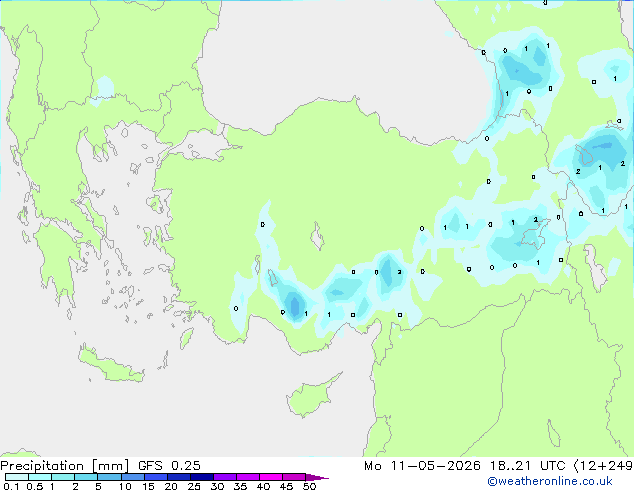Image resolution: width=634 pixels, height=490 pixels.
Task: Click the ©weatheronline.co.uk link
Action: tap(550, 481)
